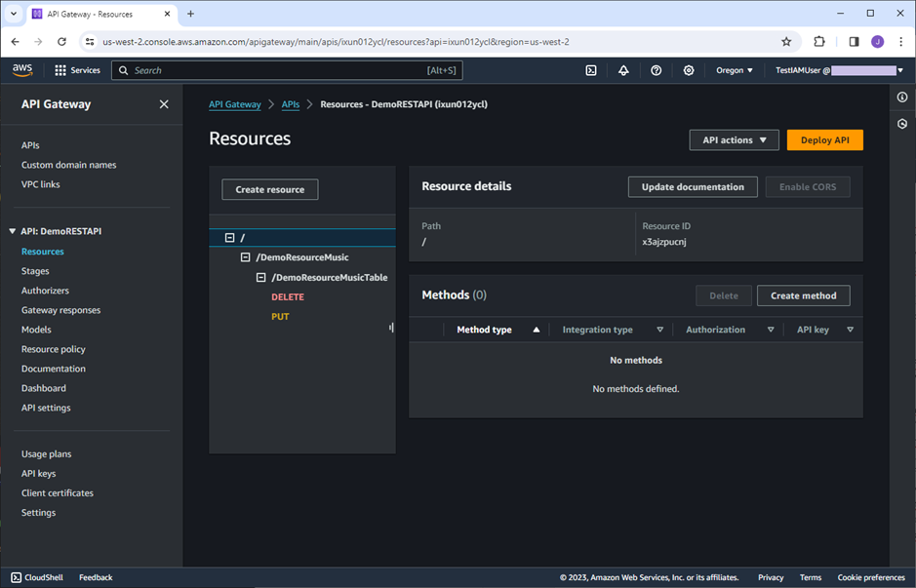The image size is (916, 588).
Task: Open Authorizers in the side navigation
Action: (45, 291)
